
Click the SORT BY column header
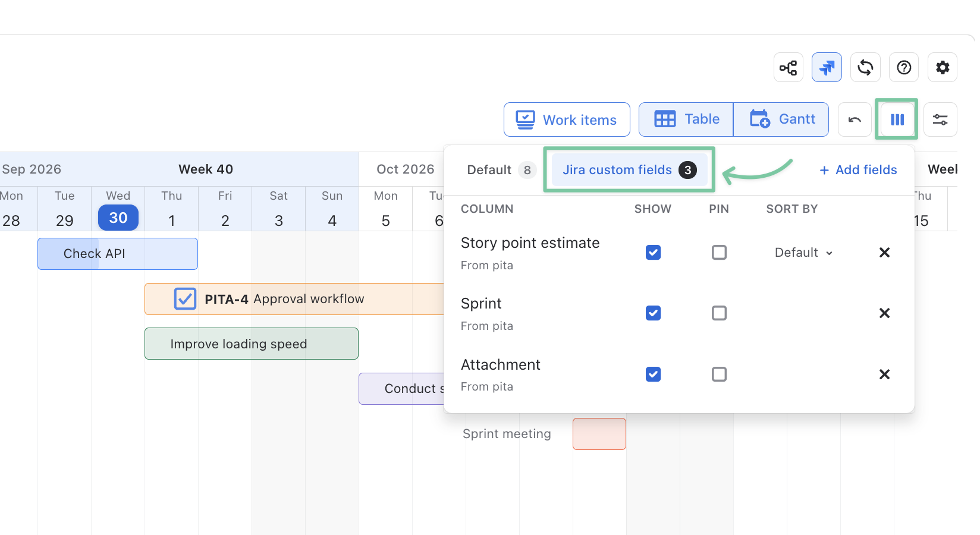pos(791,209)
